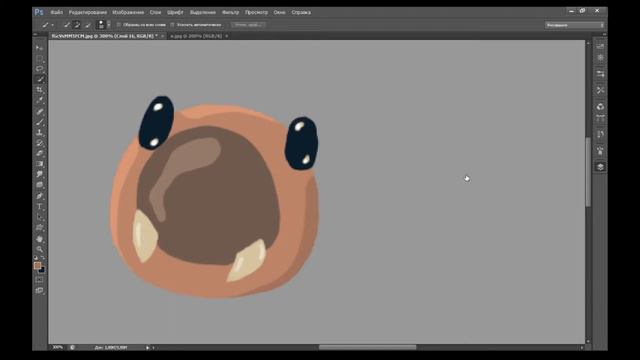Open the sliders-style panel icon on right dock
This screenshot has height=360, width=640.
pyautogui.click(x=600, y=74)
